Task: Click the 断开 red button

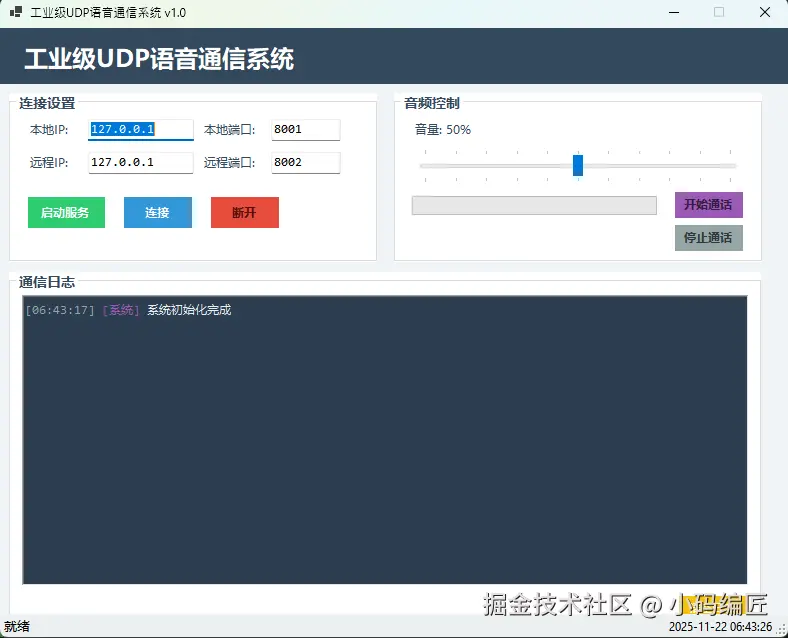Action: (x=245, y=212)
